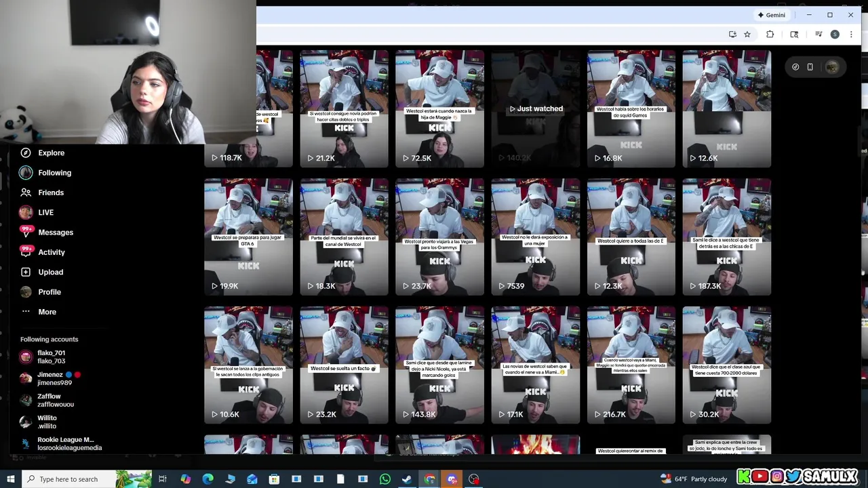Open the Profile page

41,292
